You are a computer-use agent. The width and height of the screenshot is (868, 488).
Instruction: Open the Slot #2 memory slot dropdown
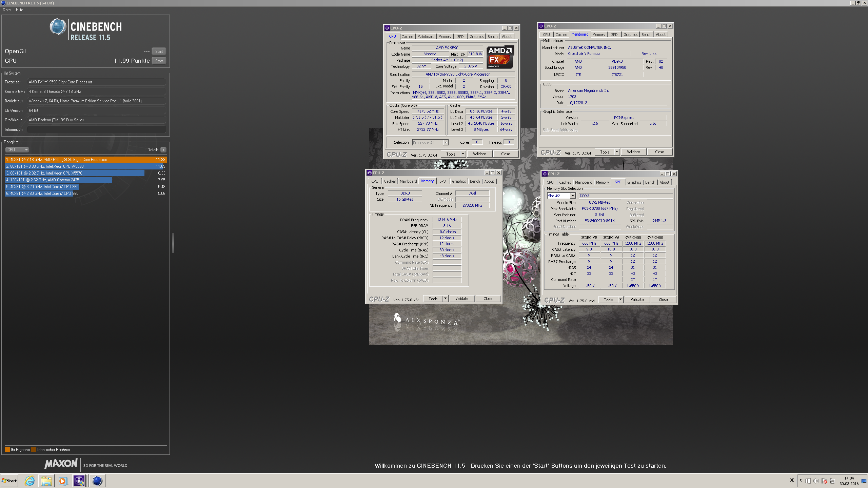coord(561,196)
